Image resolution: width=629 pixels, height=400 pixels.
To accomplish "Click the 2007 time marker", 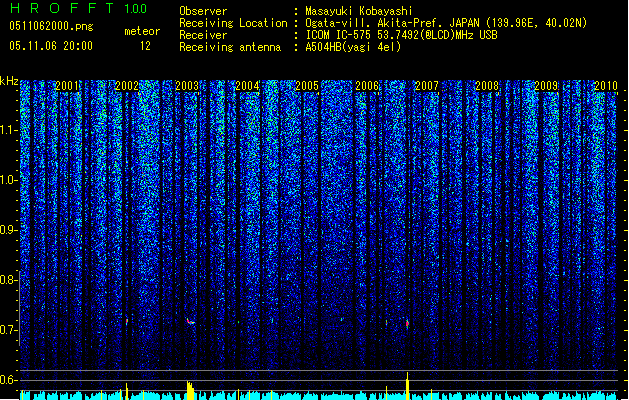I will pos(427,86).
